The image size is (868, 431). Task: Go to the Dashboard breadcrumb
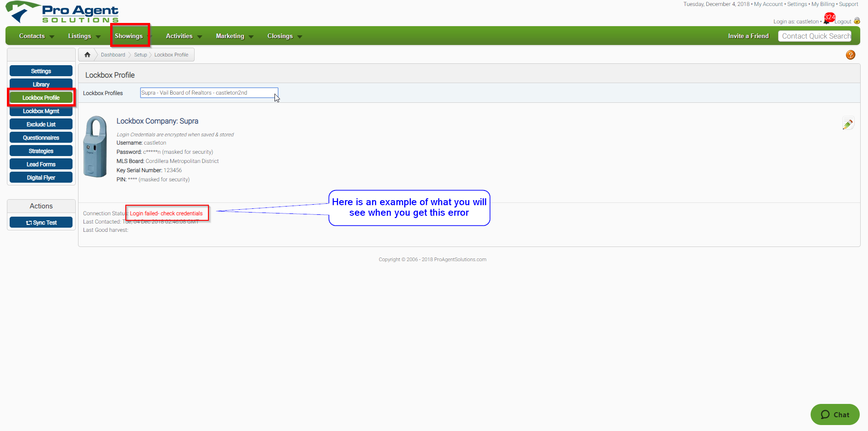point(113,55)
